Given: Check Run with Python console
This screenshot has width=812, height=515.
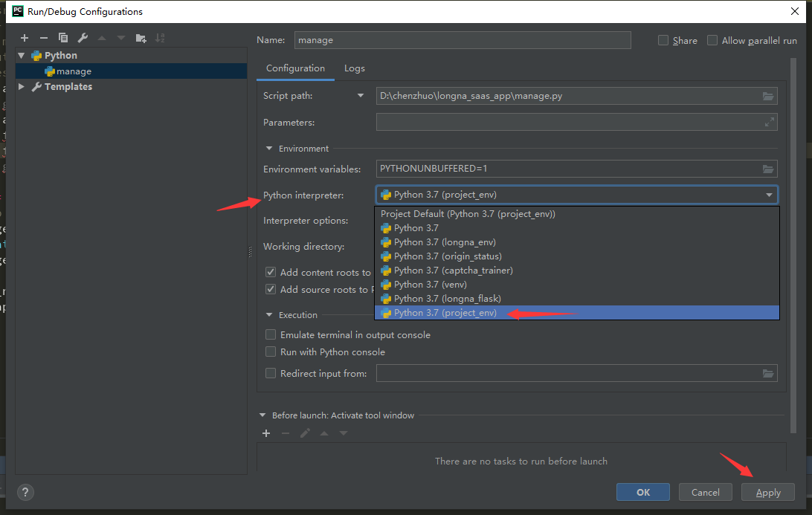Looking at the screenshot, I should [271, 352].
